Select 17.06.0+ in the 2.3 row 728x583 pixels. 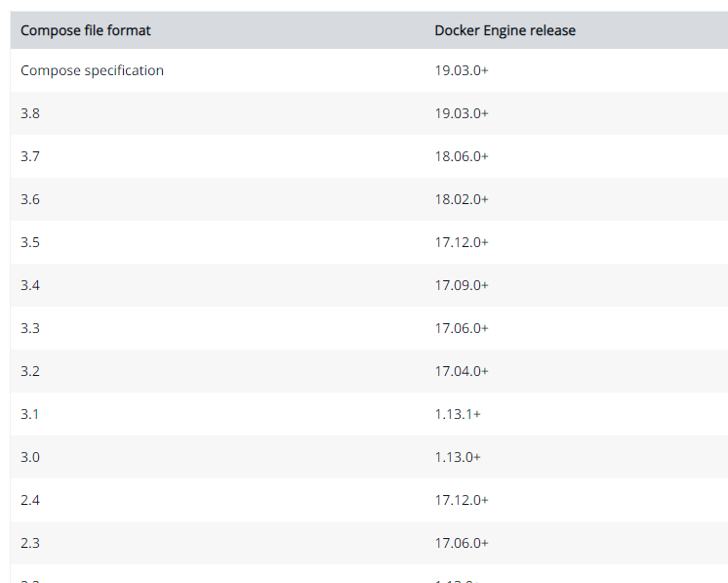(x=461, y=543)
